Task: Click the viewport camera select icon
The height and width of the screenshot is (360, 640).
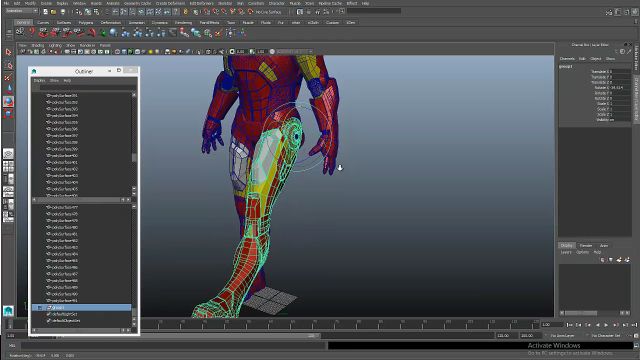Action: tap(23, 52)
